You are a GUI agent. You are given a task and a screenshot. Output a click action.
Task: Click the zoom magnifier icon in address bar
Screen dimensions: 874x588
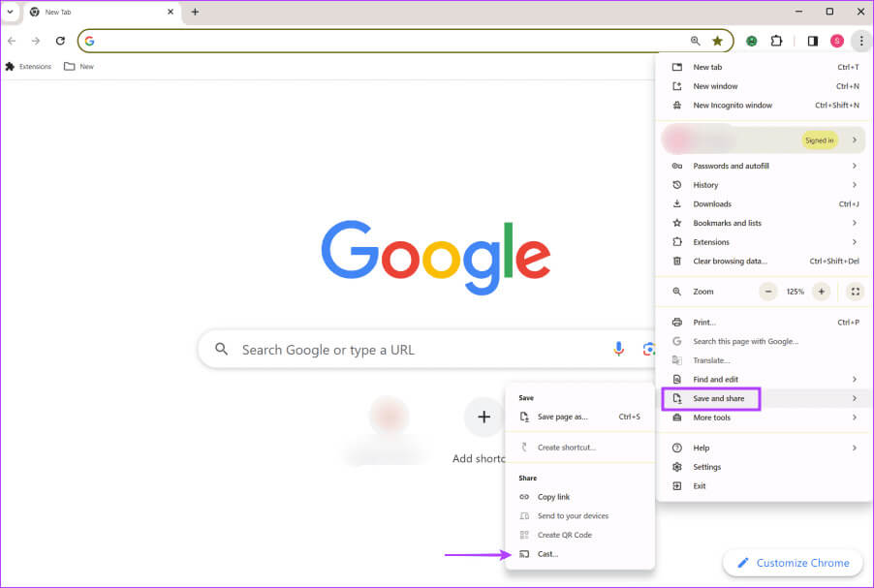(x=695, y=41)
